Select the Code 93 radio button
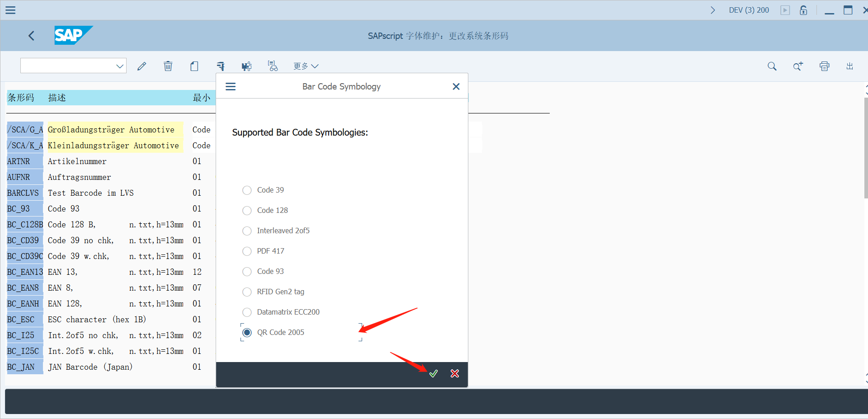Image resolution: width=868 pixels, height=419 pixels. tap(247, 272)
